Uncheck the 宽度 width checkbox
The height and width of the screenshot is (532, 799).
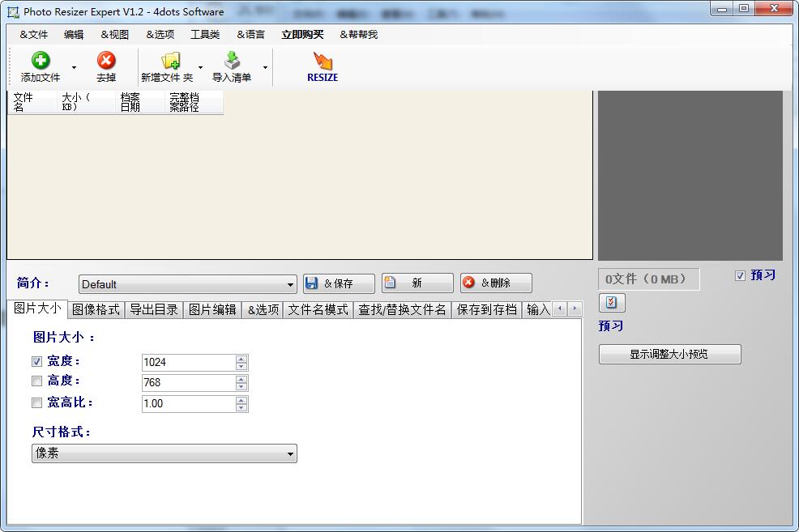coord(36,361)
